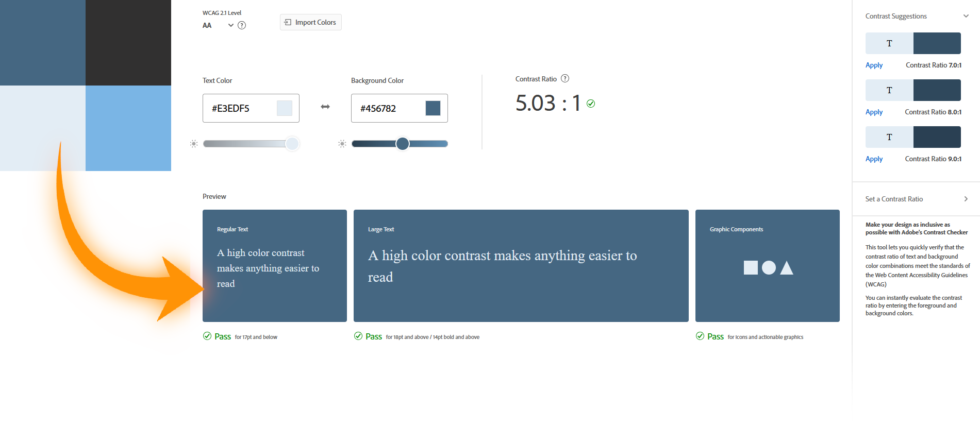The width and height of the screenshot is (980, 442).
Task: Click the text color swatch beside #E3EDF5
Action: pos(285,108)
